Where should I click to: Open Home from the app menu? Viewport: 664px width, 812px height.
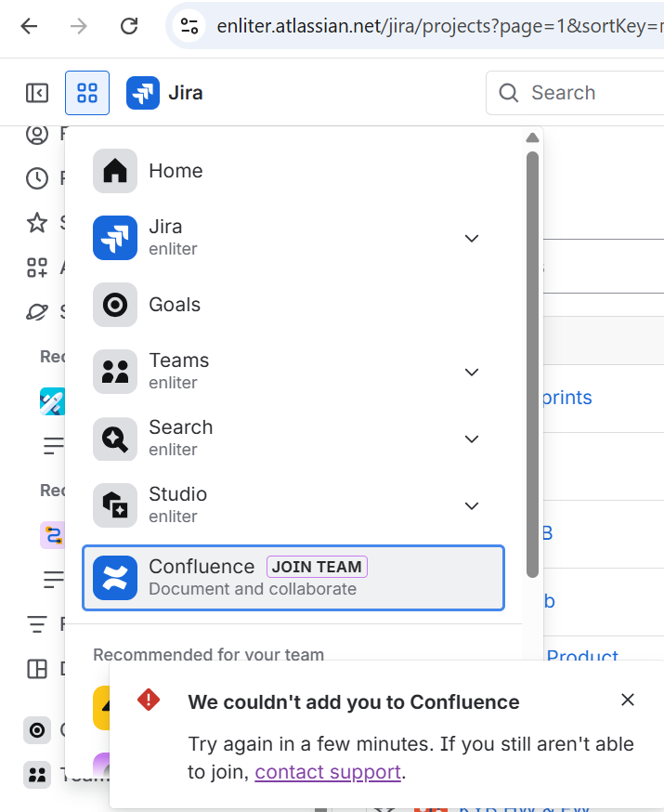(x=176, y=170)
